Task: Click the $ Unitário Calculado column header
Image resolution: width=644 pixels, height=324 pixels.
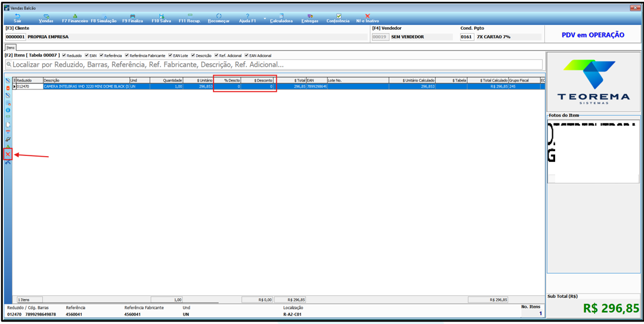Action: coord(413,80)
